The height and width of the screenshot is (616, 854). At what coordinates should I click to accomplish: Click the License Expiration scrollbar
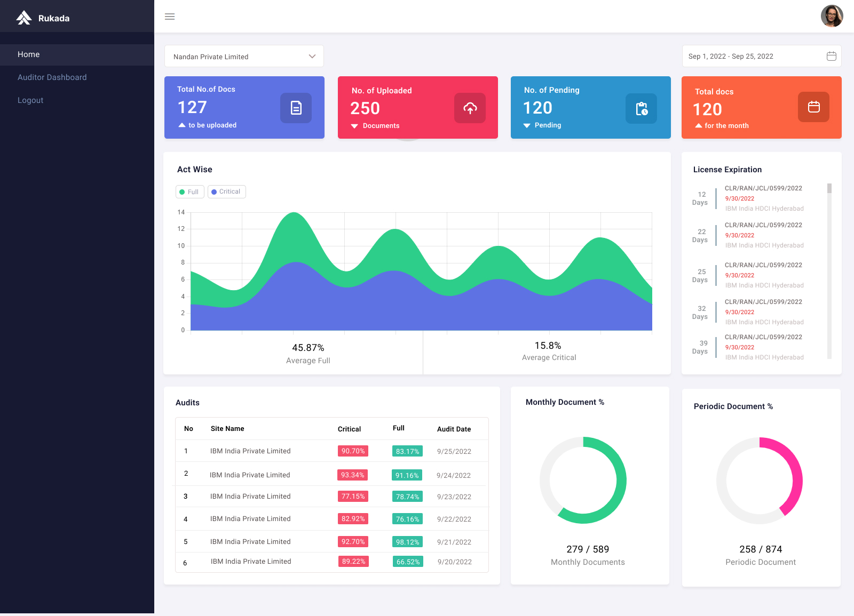coord(829,189)
